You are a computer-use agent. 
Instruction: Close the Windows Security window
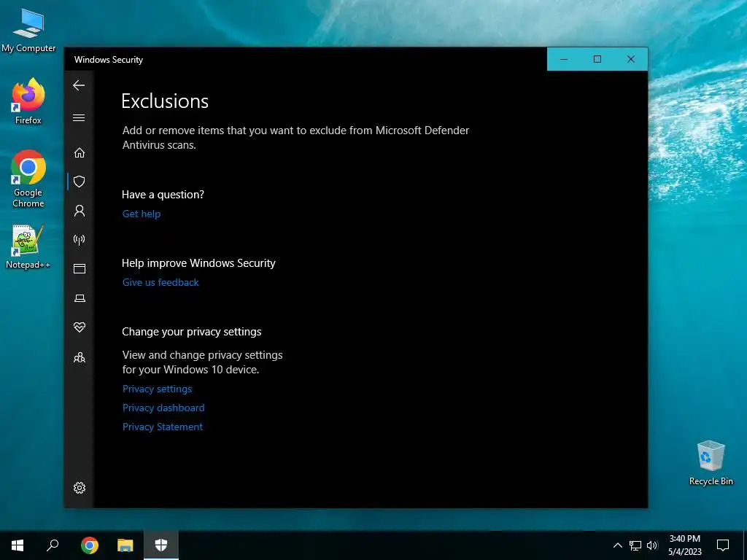[x=631, y=59]
